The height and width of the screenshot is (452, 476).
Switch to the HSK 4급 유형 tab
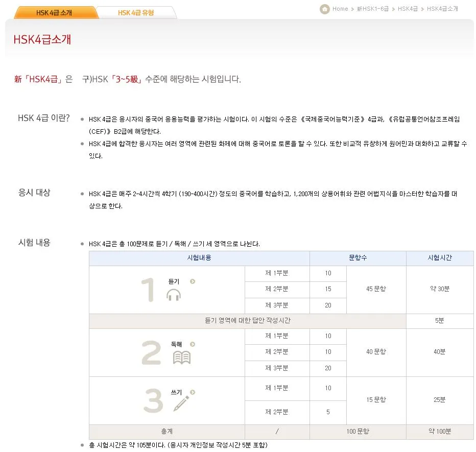click(x=136, y=13)
